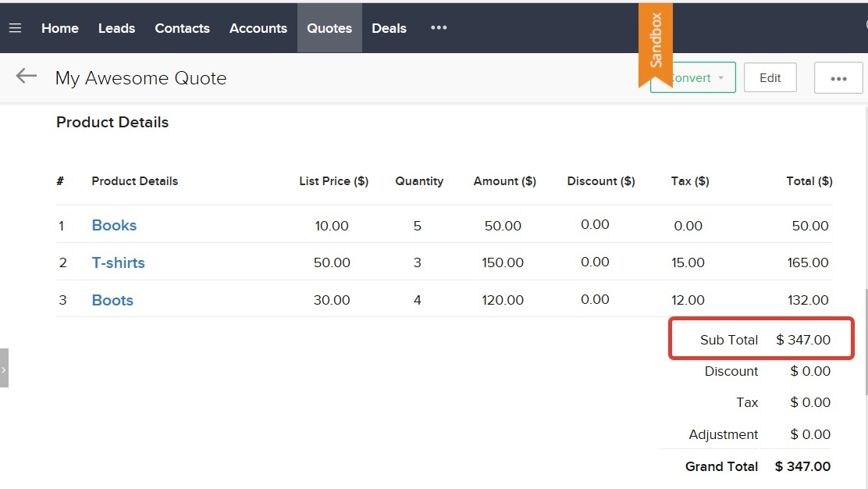The width and height of the screenshot is (868, 489).
Task: Open the Contacts tab
Action: coord(182,28)
